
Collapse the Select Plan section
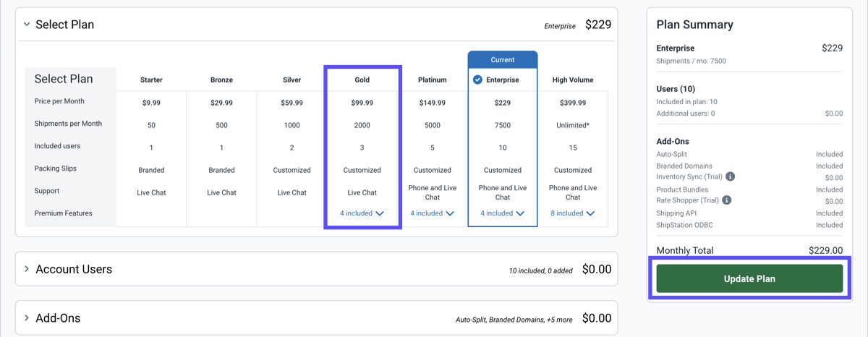coord(27,25)
